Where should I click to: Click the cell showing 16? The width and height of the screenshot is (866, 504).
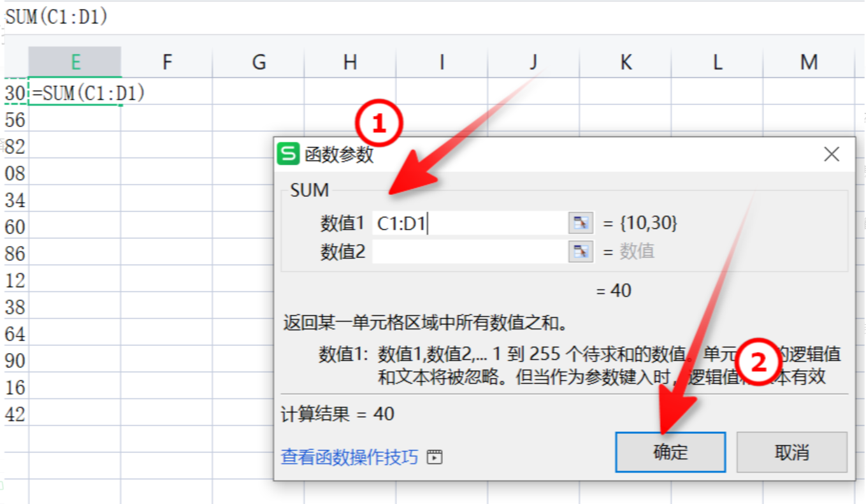[15, 387]
